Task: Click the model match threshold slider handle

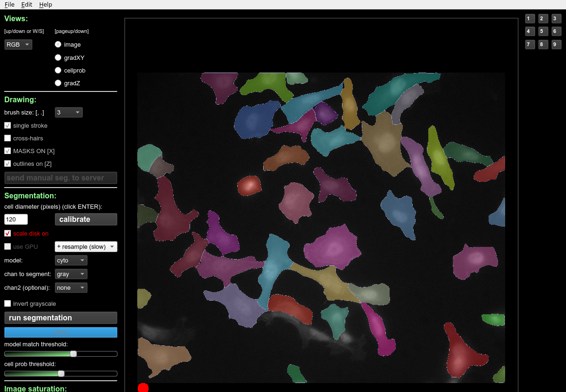Action: point(73,354)
